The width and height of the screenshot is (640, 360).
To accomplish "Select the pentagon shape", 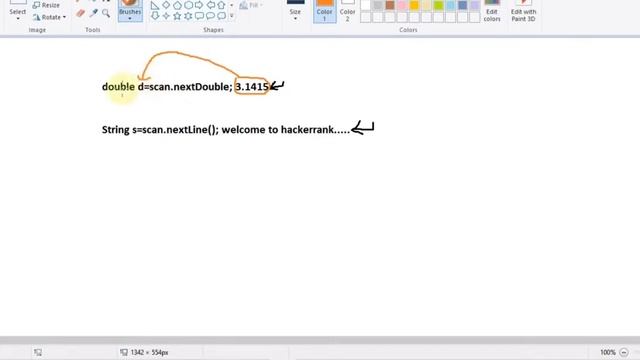I will coord(177,5).
